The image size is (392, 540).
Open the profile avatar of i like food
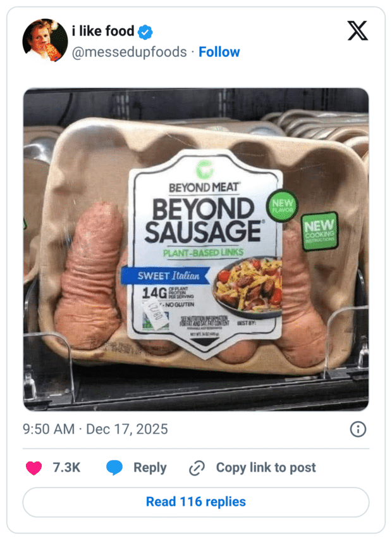(x=45, y=41)
